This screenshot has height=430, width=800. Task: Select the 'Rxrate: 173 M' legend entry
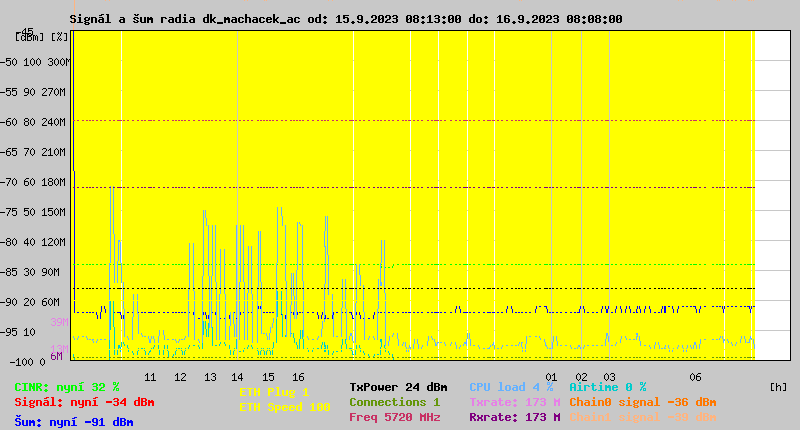(x=515, y=417)
